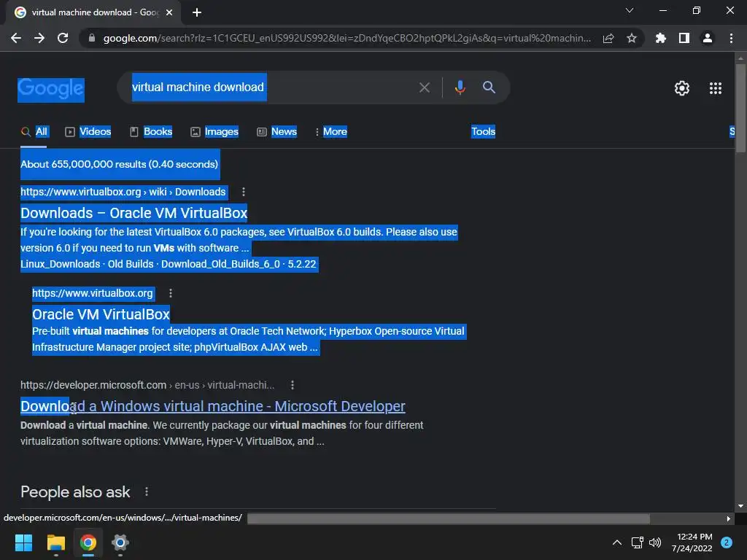Open Download a Windows virtual machine link
The image size is (747, 560).
click(213, 406)
